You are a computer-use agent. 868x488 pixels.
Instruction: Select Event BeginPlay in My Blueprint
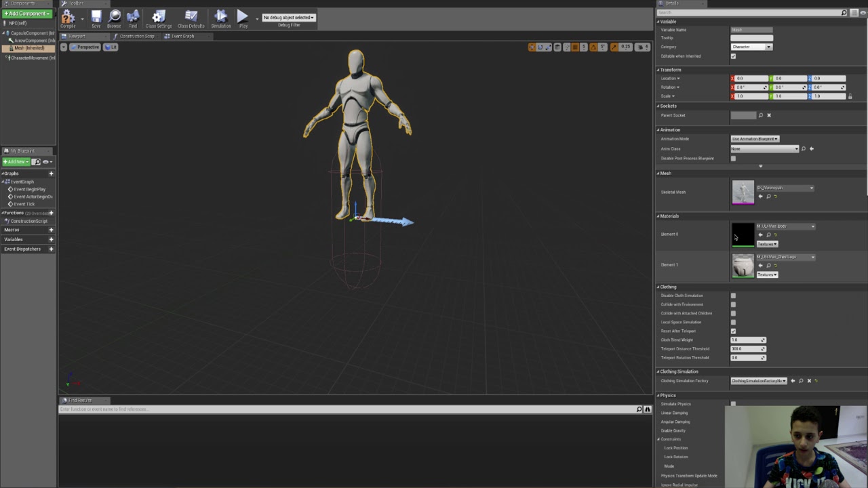27,189
